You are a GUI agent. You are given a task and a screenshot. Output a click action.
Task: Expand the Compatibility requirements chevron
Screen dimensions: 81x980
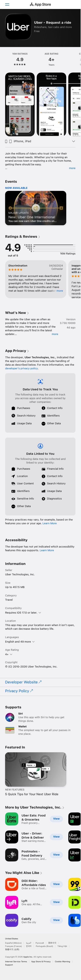[x=40, y=613]
